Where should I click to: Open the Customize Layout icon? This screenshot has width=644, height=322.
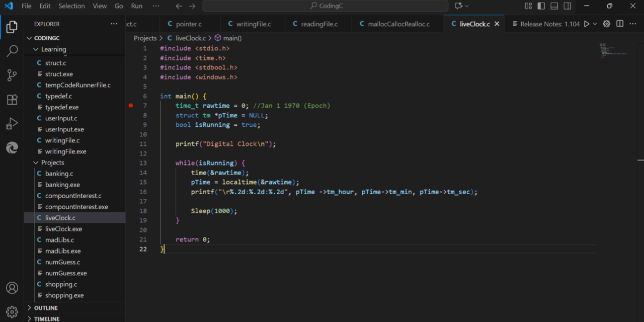528,6
